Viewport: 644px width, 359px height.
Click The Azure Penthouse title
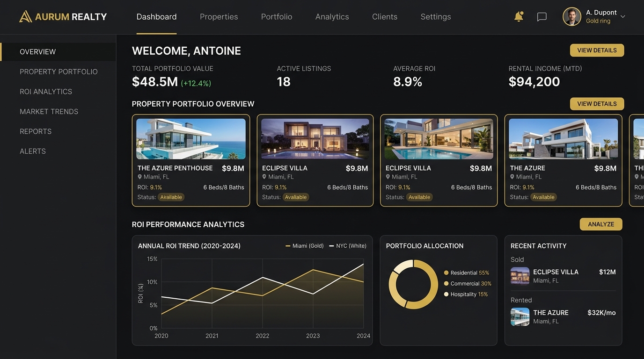click(x=175, y=168)
